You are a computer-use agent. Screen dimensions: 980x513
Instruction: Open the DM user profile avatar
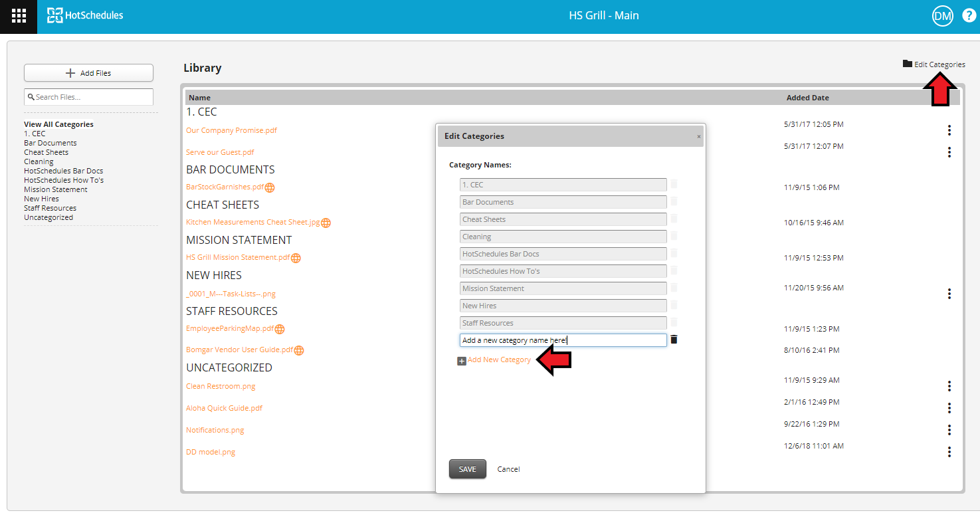pos(942,17)
